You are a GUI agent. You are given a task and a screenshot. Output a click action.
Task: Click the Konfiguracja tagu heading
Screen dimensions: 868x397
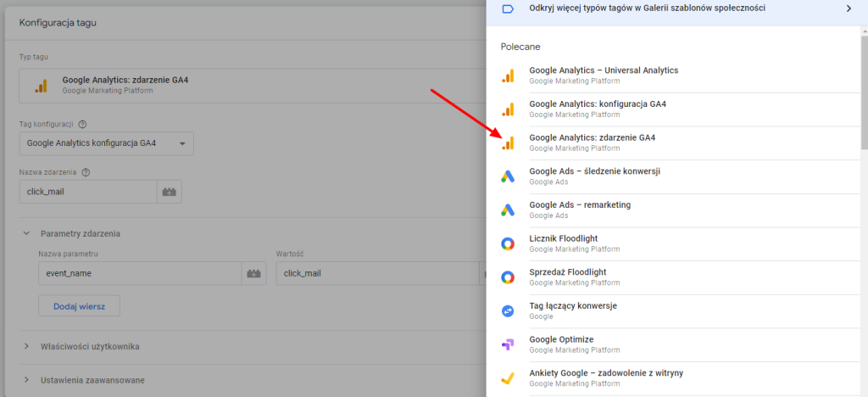tap(58, 23)
